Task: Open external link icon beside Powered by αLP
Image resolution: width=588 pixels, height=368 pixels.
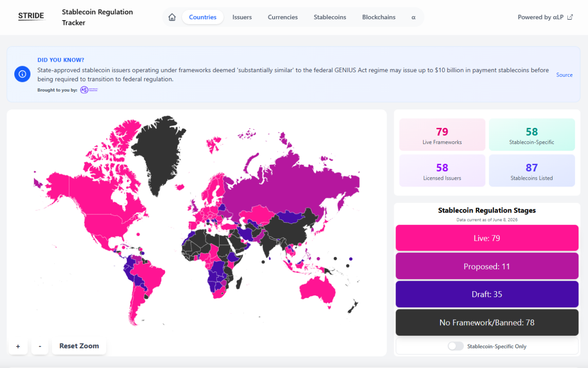Action: [x=570, y=17]
